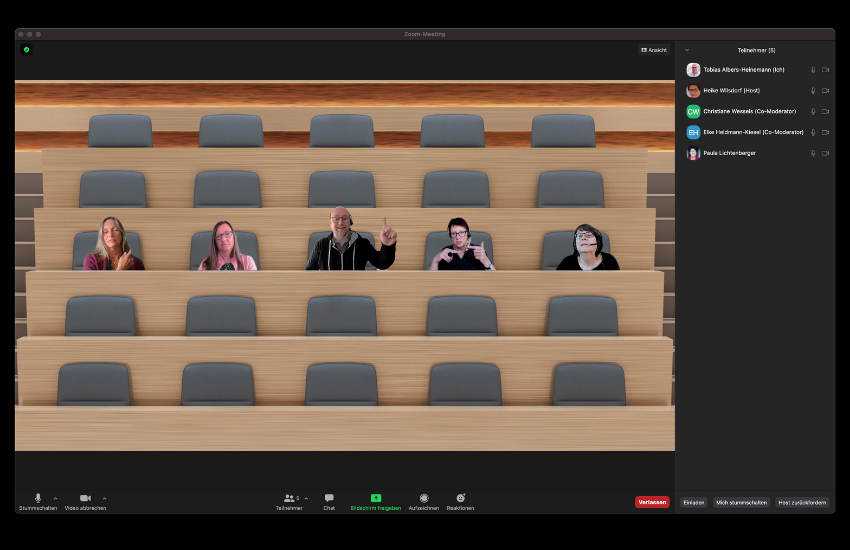The image size is (850, 550).
Task: Select participant Paula Lichtenberger
Action: point(757,153)
